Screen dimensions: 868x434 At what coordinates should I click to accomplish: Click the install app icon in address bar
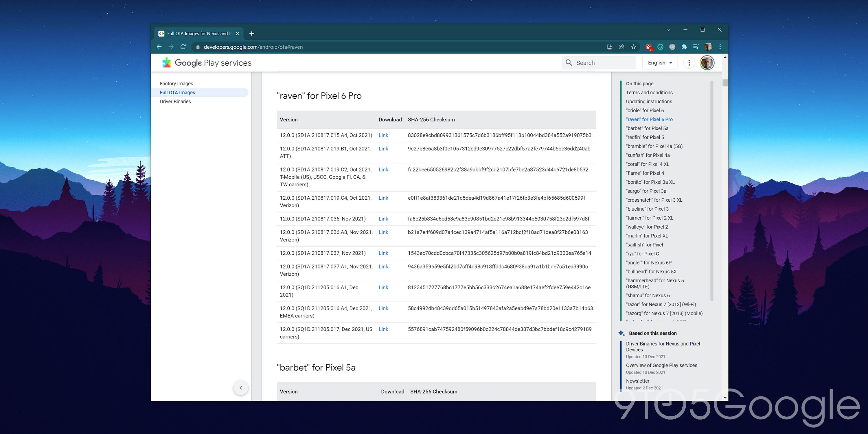tap(609, 47)
